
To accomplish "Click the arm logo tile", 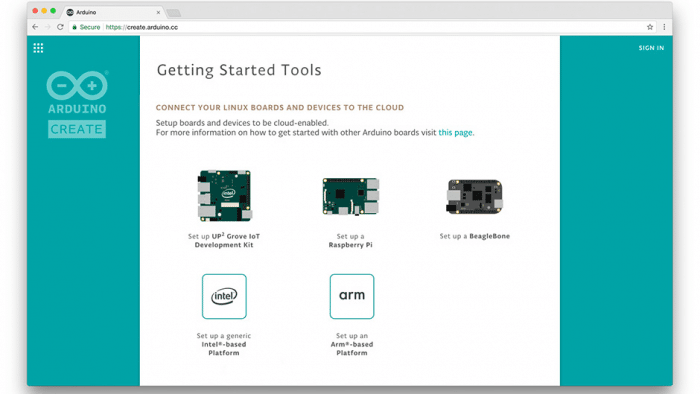I will click(x=352, y=296).
